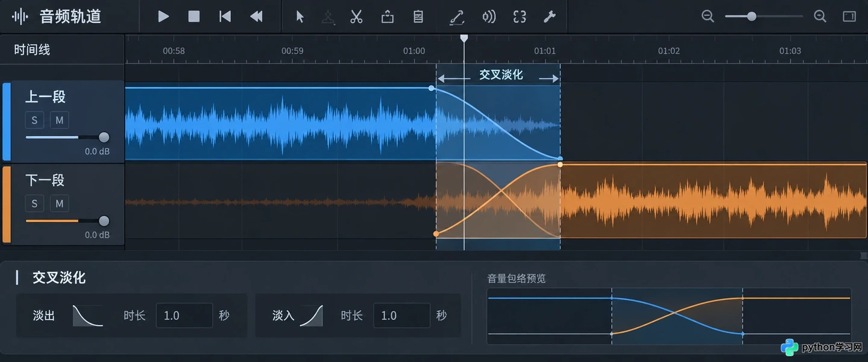
Task: Click the bracket selection range icon
Action: (520, 16)
